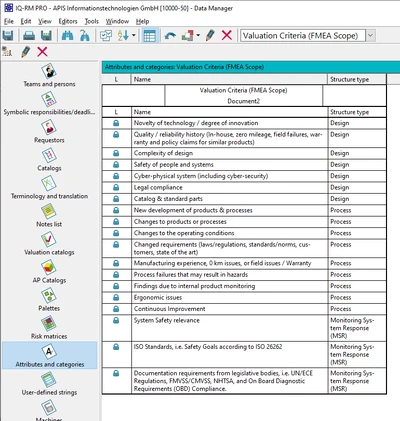Select 'Safety of people and systems' row
The height and width of the screenshot is (421, 400).
pos(244,165)
